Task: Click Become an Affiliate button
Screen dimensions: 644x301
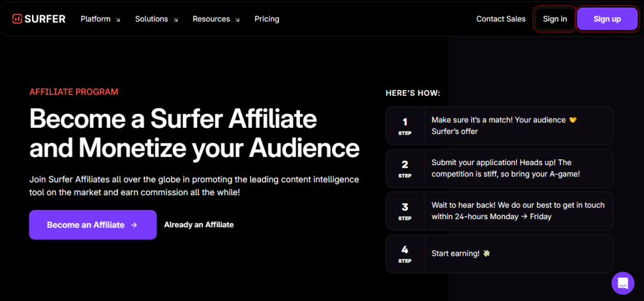Action: pyautogui.click(x=93, y=225)
